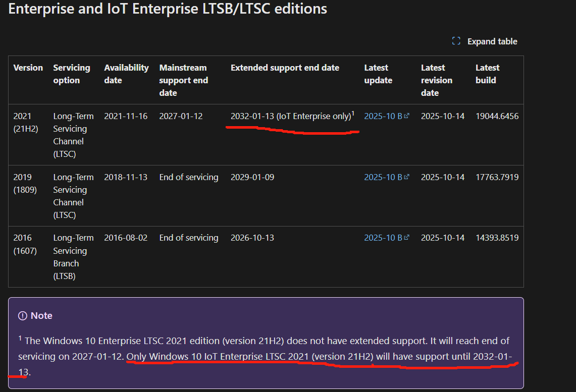This screenshot has height=392, width=576.
Task: Click the Mainstream support end date header
Action: tap(184, 80)
